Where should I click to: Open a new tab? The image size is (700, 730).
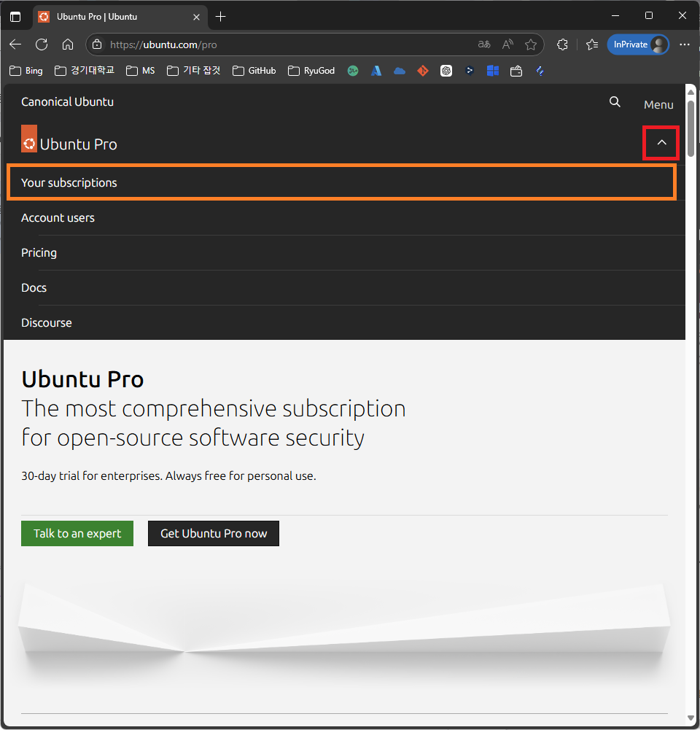pyautogui.click(x=221, y=17)
